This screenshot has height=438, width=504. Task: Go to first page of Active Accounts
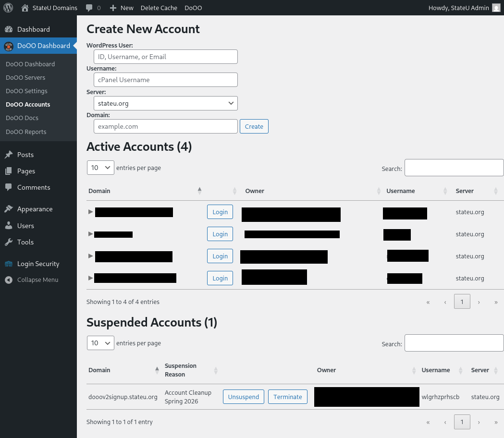pyautogui.click(x=428, y=302)
